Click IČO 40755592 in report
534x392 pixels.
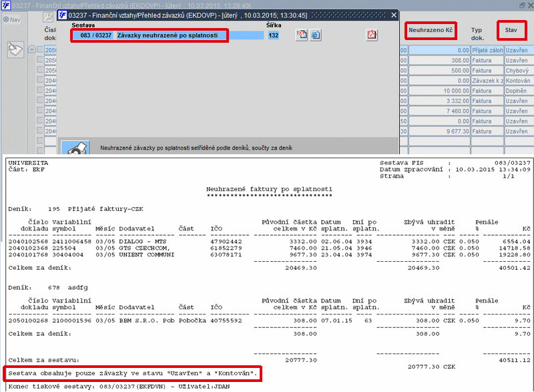[226, 321]
